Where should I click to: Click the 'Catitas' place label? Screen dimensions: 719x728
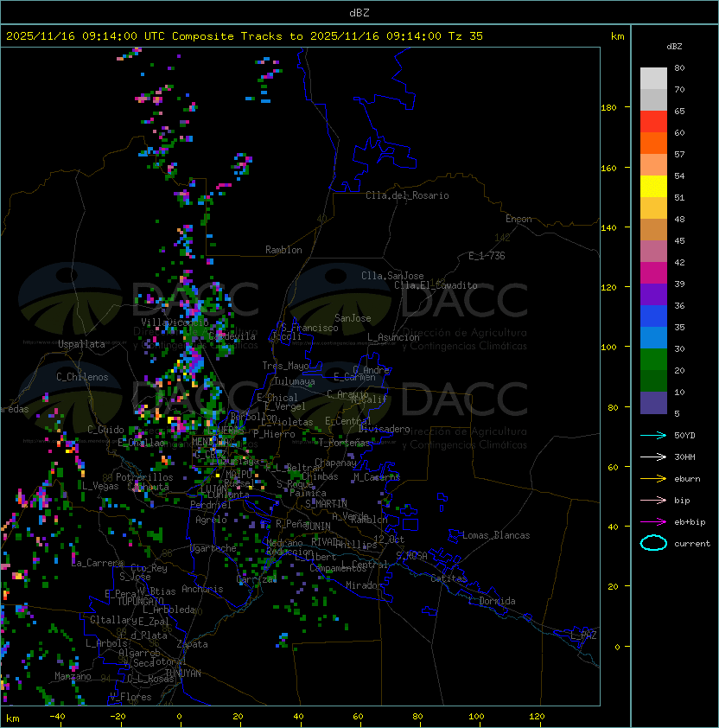pyautogui.click(x=449, y=579)
